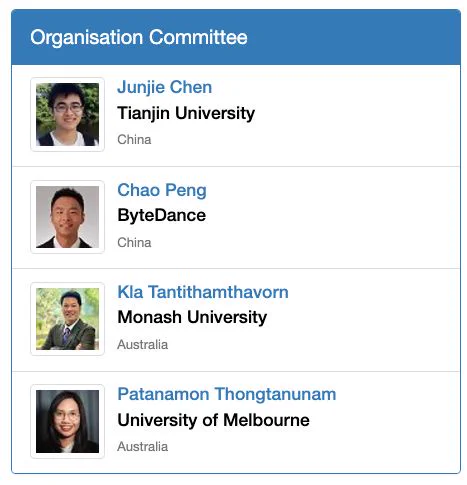Open Junjie Chen's profile link
Screen dimensions: 467x485
164,88
